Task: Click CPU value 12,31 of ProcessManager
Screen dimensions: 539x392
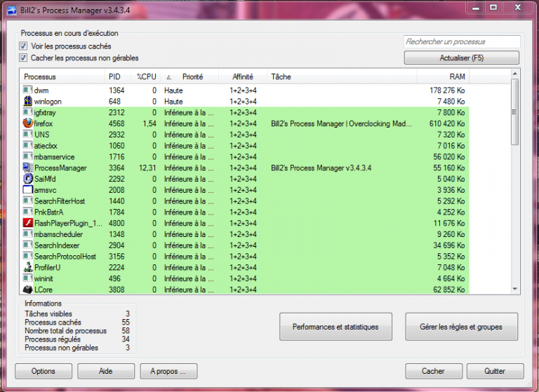Action: [147, 168]
